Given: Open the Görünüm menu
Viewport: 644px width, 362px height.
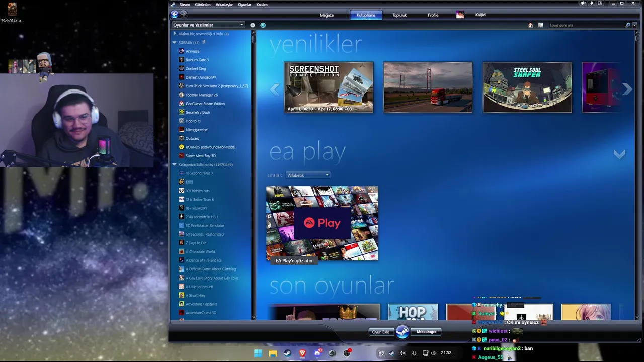Looking at the screenshot, I should [x=203, y=4].
